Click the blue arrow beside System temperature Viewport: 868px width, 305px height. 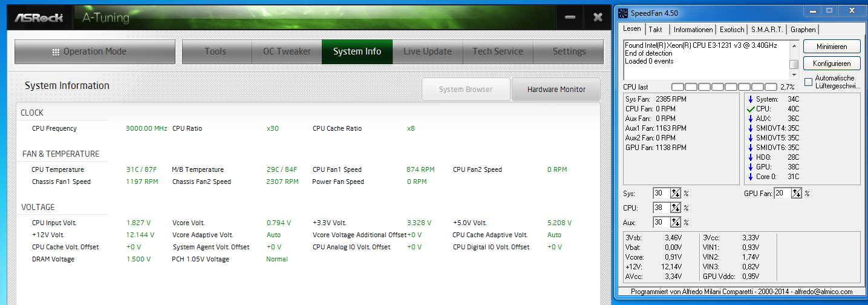[x=751, y=99]
